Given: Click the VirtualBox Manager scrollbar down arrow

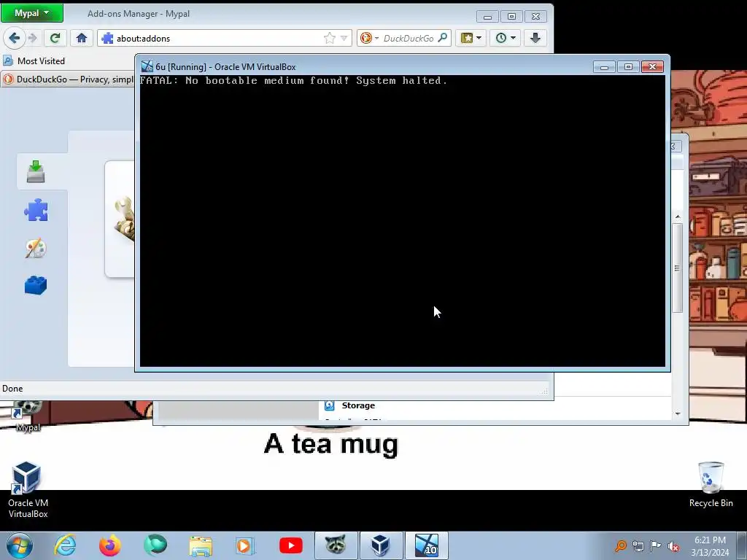Looking at the screenshot, I should tap(678, 414).
